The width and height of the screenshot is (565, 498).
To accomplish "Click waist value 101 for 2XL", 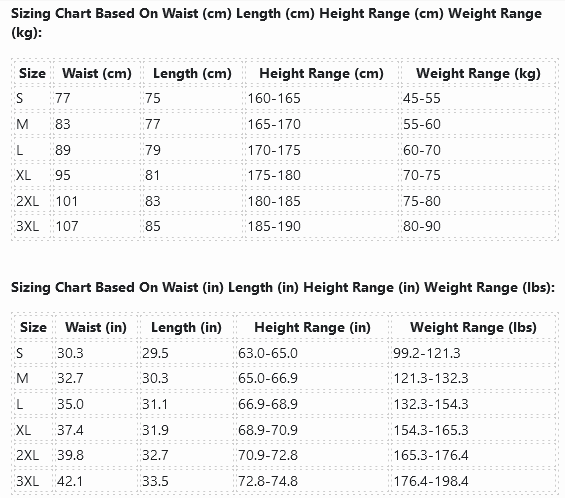I will pos(67,201).
